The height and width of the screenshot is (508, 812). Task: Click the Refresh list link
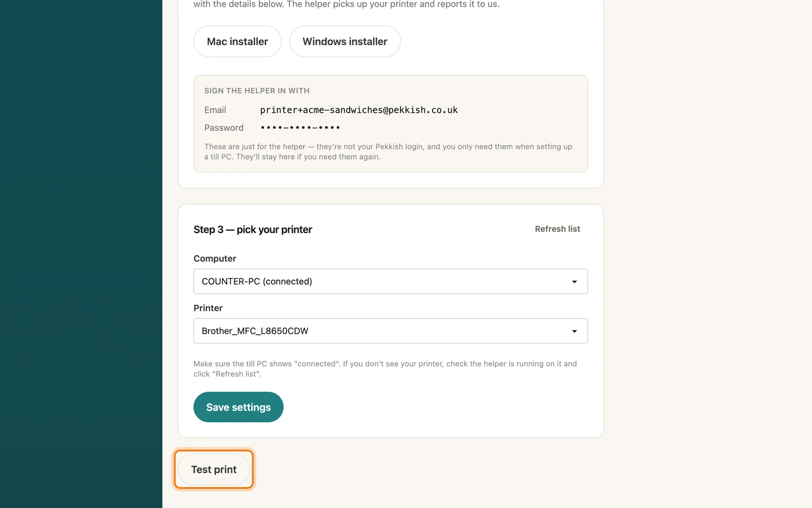(557, 229)
